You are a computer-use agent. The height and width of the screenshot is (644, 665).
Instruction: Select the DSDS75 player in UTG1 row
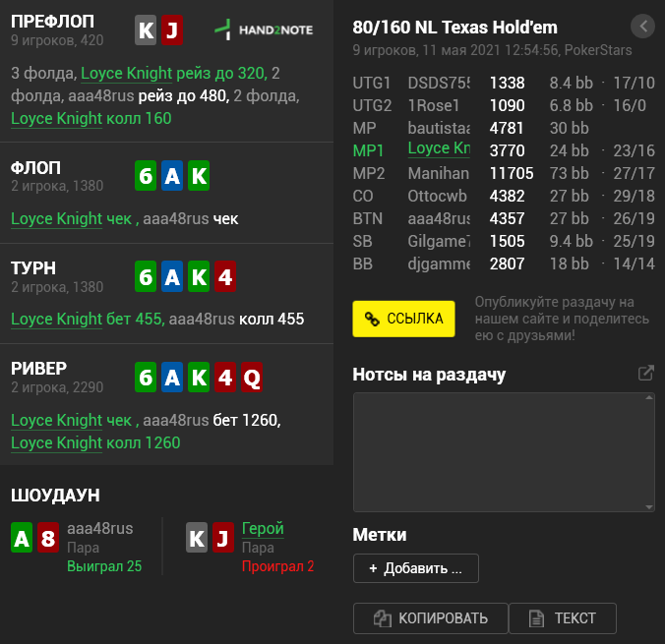click(x=439, y=84)
